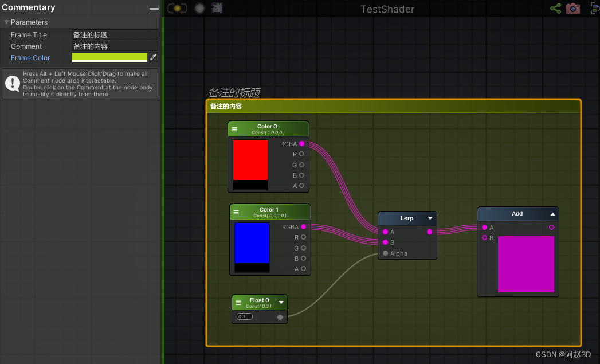Click the Color 0 A output port

pyautogui.click(x=302, y=185)
